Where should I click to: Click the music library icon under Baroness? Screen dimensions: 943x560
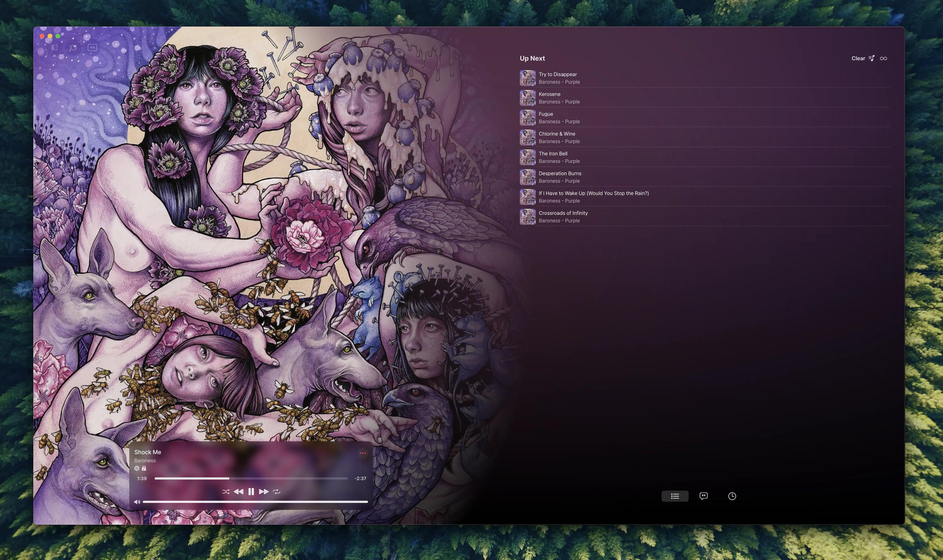[x=144, y=469]
